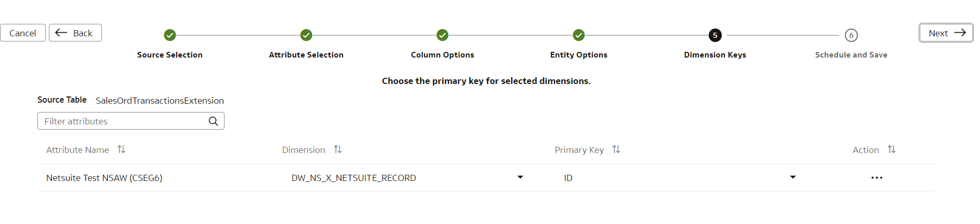980x224 pixels.
Task: Select the Entity Options step checkmark icon
Action: 579,35
